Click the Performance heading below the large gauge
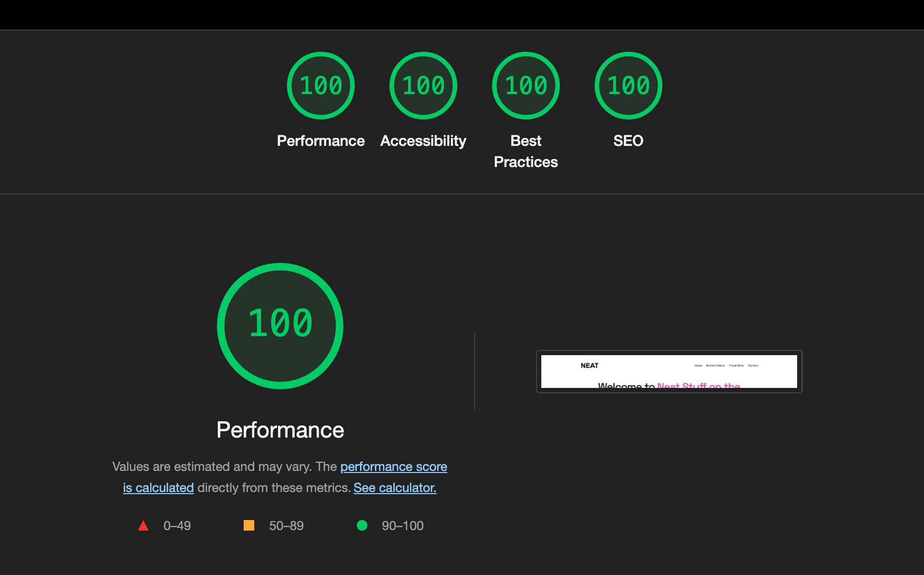 pos(280,430)
